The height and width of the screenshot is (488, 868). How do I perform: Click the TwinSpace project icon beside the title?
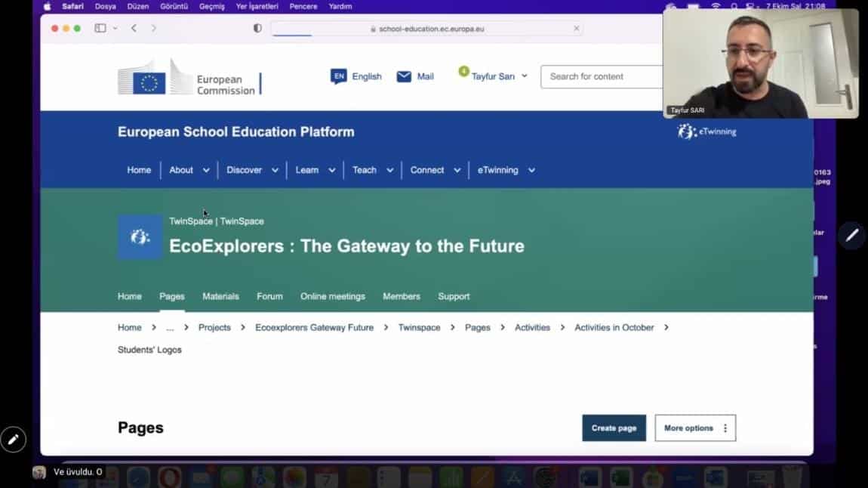[x=140, y=237]
